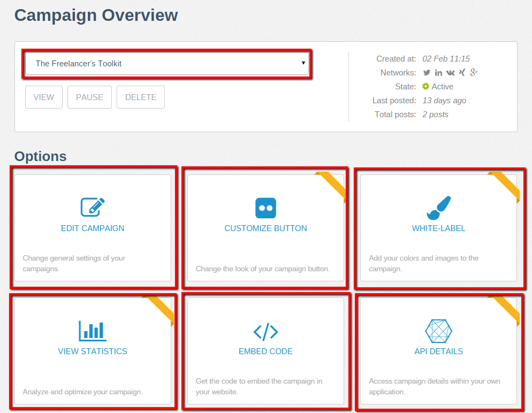Viewport: 532px width, 413px height.
Task: Open The Freelancer's Toolkit campaign dropdown
Action: [167, 64]
